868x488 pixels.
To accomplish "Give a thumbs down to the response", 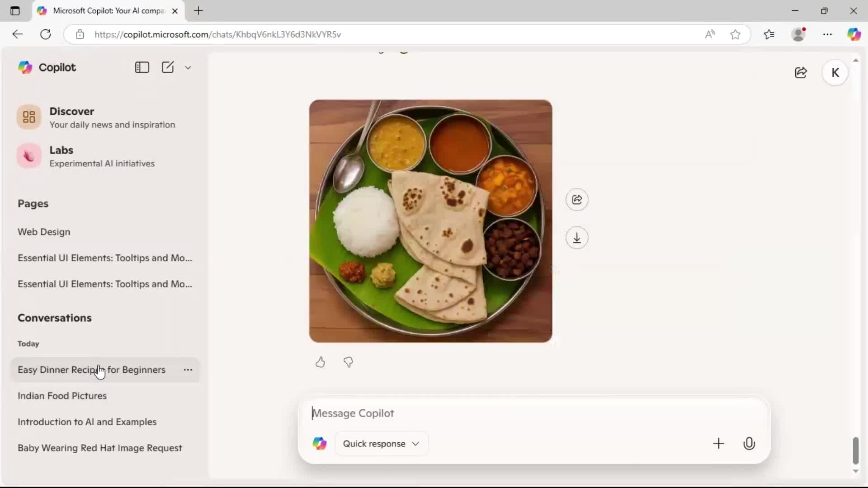I will click(x=348, y=362).
